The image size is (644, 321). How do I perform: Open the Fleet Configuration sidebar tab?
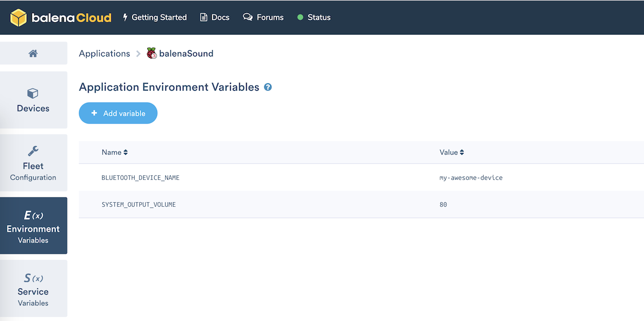[33, 163]
